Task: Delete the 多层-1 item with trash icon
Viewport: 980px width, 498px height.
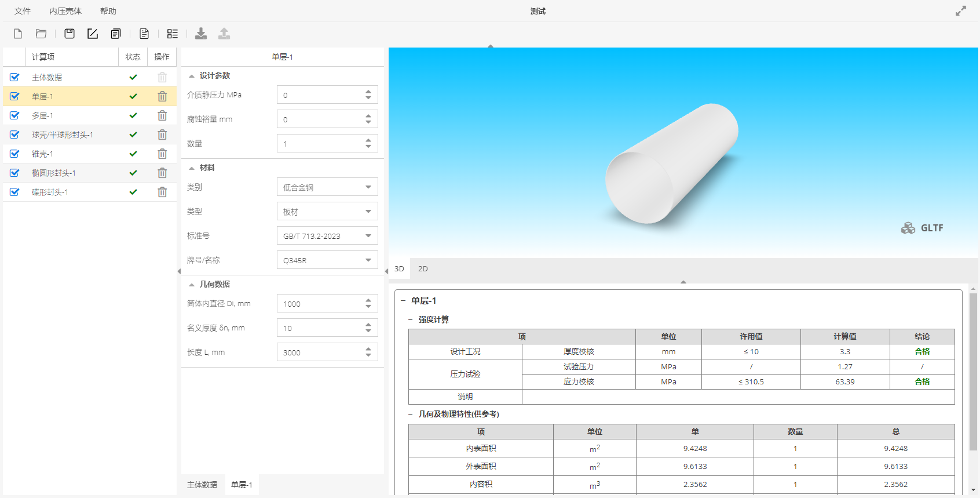Action: coord(162,115)
